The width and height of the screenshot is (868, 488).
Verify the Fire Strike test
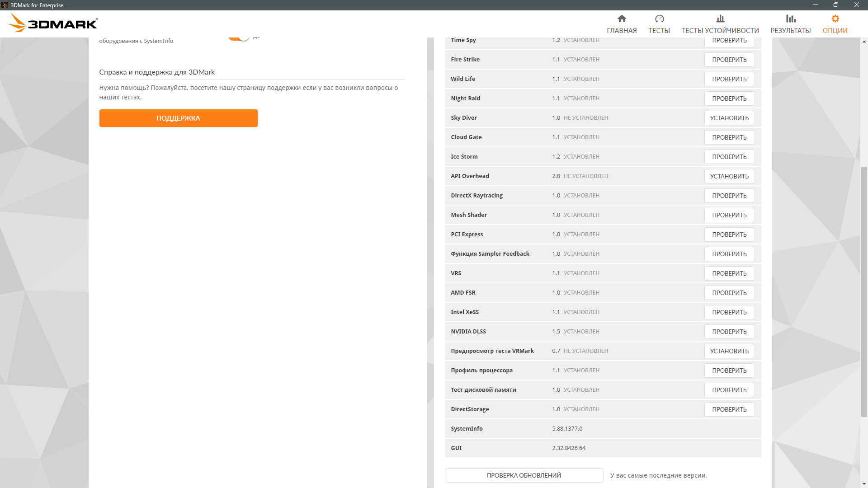point(729,60)
